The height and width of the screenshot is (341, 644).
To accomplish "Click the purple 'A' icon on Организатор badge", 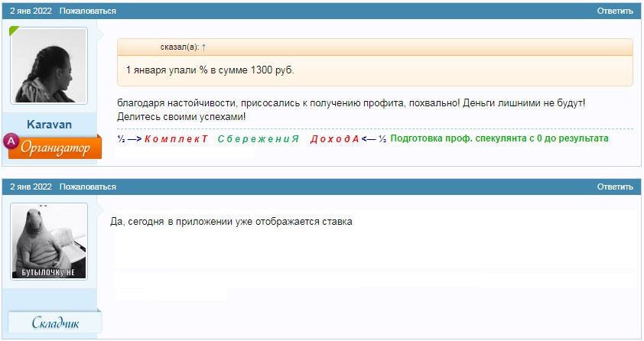I will click(x=11, y=141).
